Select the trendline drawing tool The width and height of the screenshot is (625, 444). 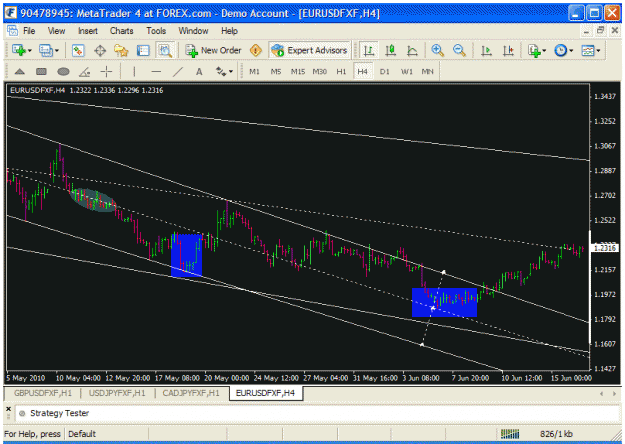(178, 72)
